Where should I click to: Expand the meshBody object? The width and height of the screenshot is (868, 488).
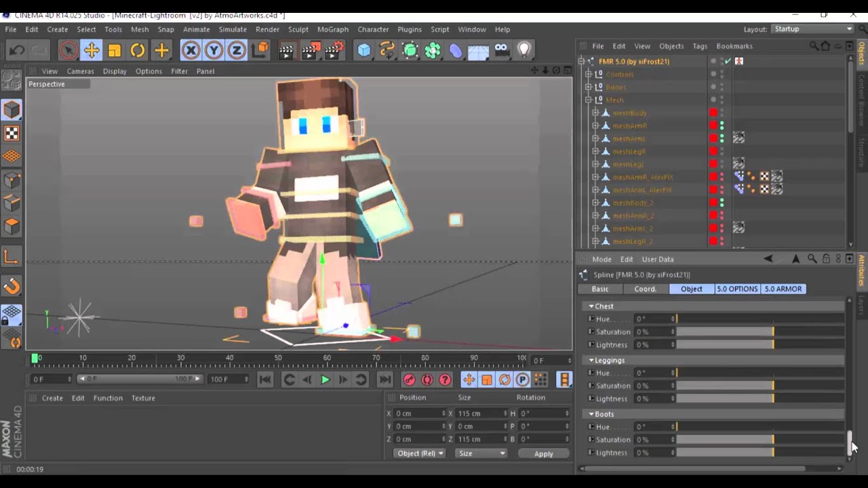coord(595,113)
